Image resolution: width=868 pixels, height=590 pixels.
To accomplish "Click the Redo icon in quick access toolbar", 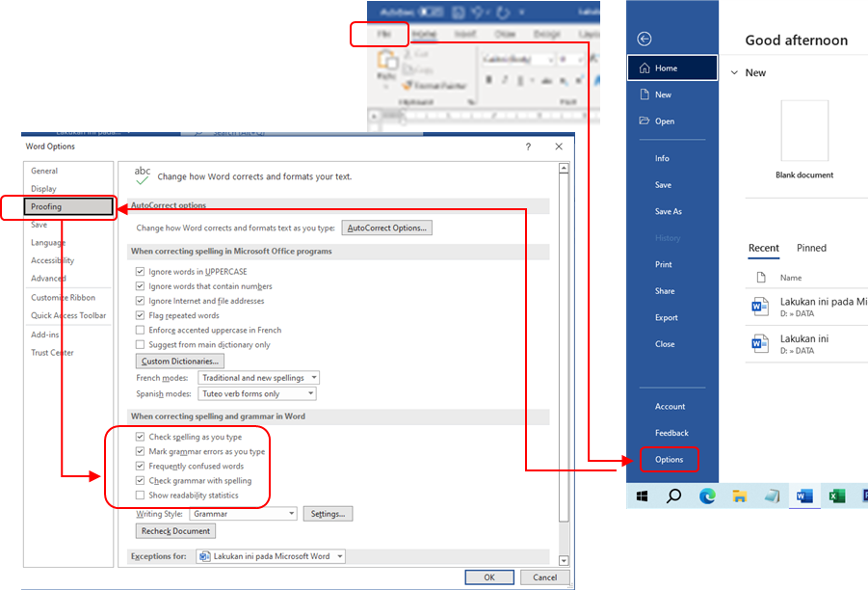I will pyautogui.click(x=503, y=12).
